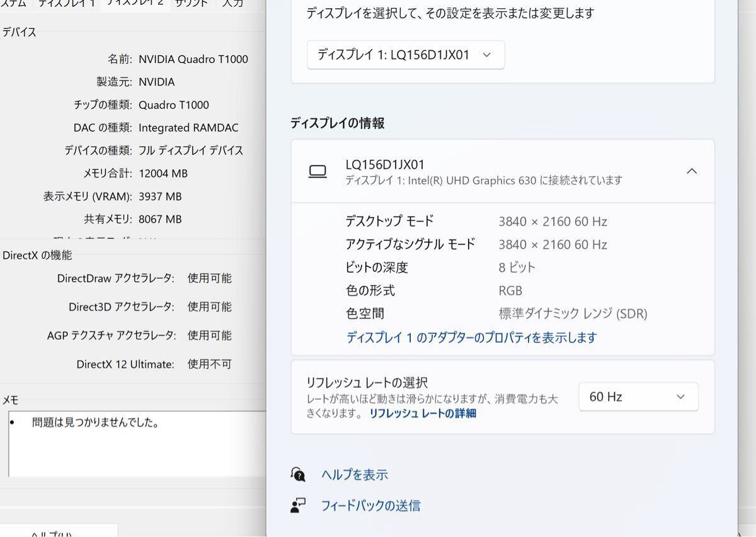756x537 pixels.
Task: Select the shared memory value 8067 MB
Action: [160, 219]
